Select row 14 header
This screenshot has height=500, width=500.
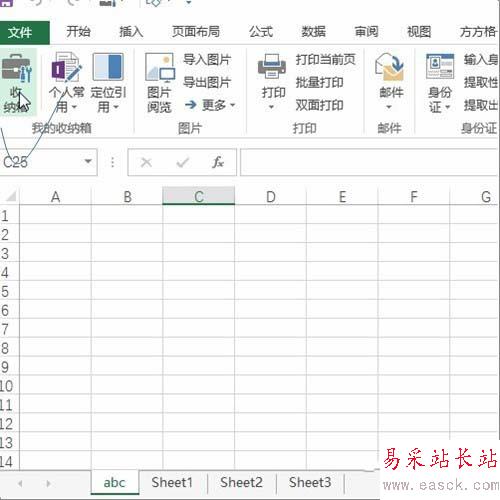9,461
